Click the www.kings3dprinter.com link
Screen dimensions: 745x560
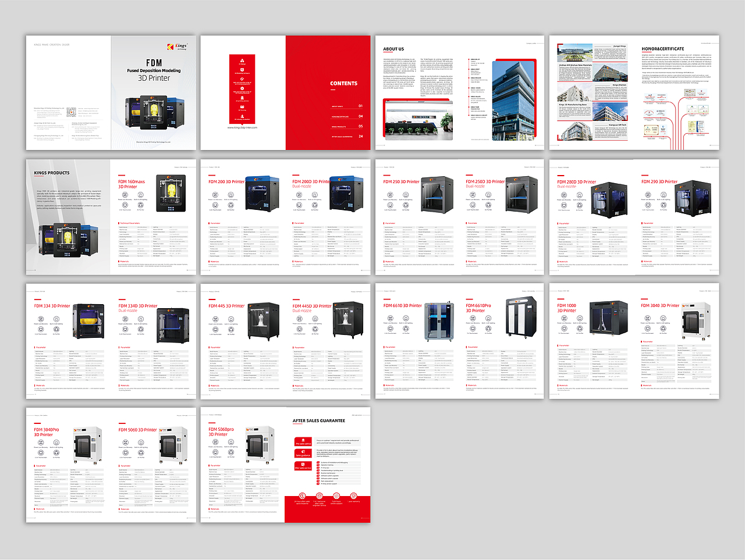(243, 127)
